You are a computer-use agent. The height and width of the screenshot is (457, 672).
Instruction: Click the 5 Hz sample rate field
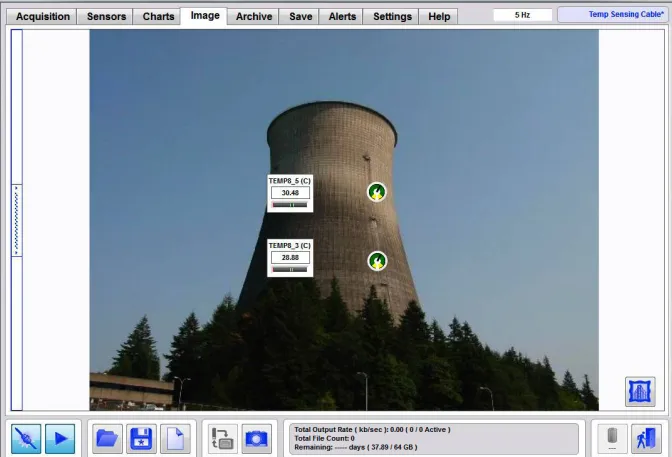click(522, 15)
